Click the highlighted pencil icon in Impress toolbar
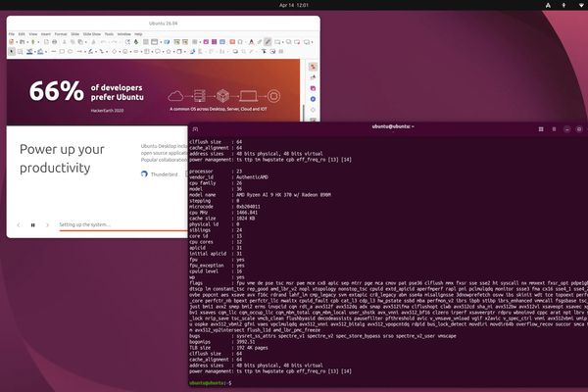The height and width of the screenshot is (392, 588). coord(268,41)
